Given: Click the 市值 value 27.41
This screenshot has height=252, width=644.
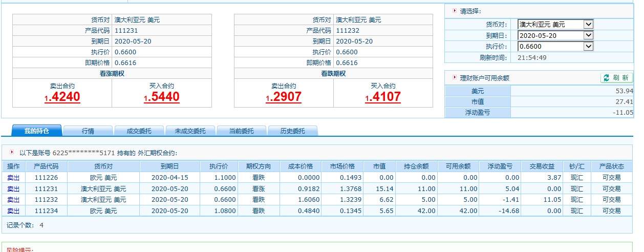Looking at the screenshot, I should tap(625, 102).
